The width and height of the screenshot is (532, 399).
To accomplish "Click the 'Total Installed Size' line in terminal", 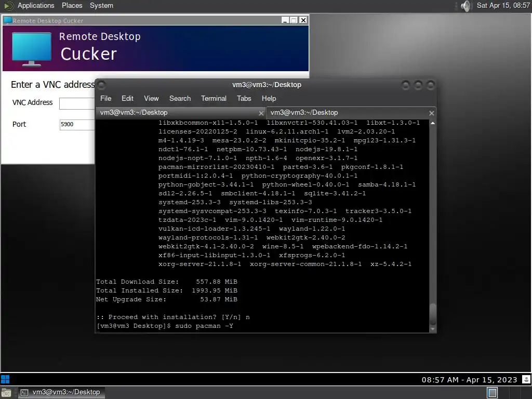I will point(167,291).
